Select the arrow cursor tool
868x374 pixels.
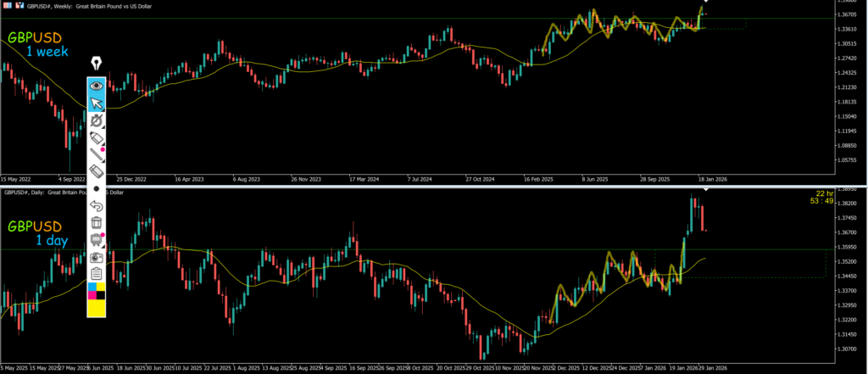click(97, 103)
